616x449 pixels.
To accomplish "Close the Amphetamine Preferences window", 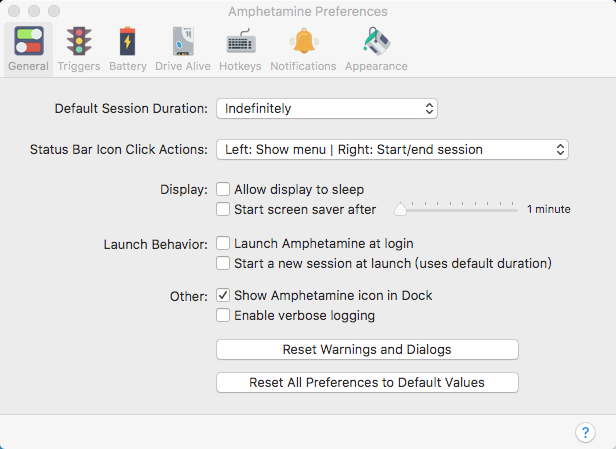I will coord(14,11).
